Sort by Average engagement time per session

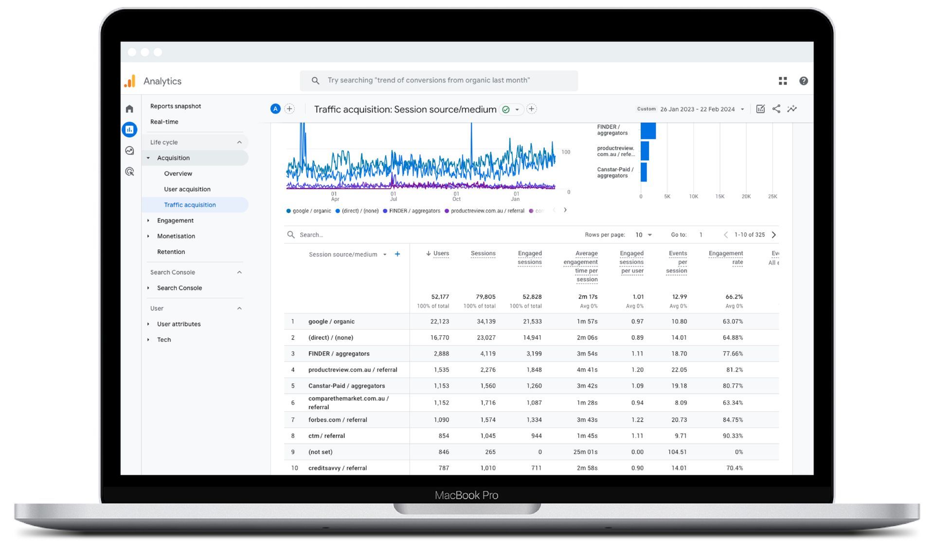(581, 267)
